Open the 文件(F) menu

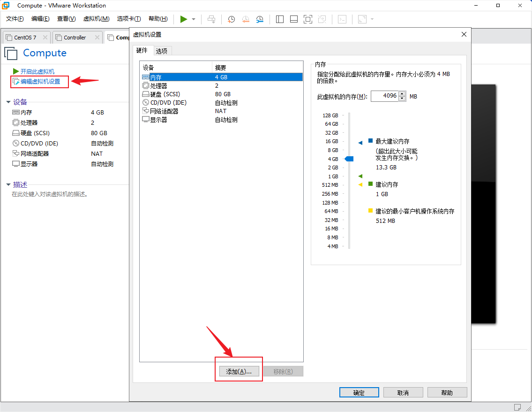(x=15, y=19)
